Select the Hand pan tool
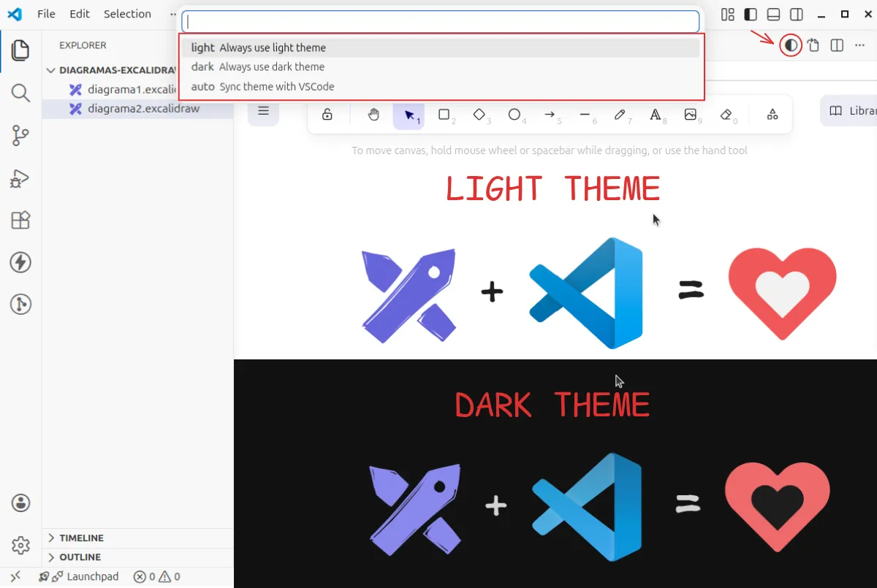The height and width of the screenshot is (588, 877). click(x=373, y=115)
